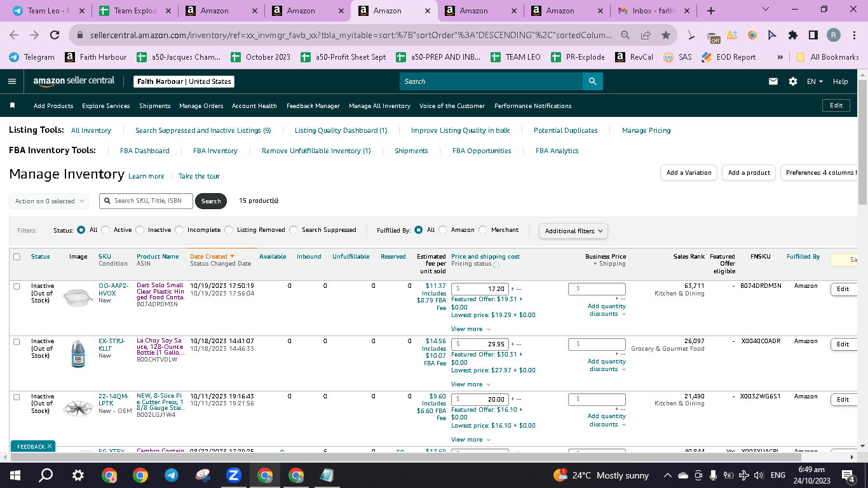Open the Feedback Manager menu item
This screenshot has height=488, width=868.
(x=313, y=105)
